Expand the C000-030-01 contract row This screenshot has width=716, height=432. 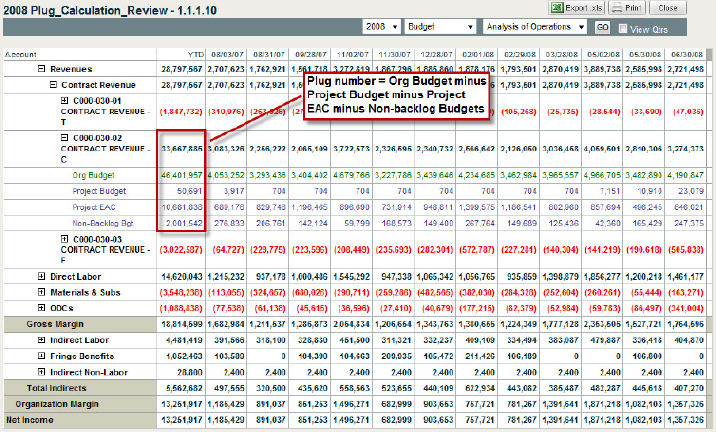pyautogui.click(x=65, y=102)
